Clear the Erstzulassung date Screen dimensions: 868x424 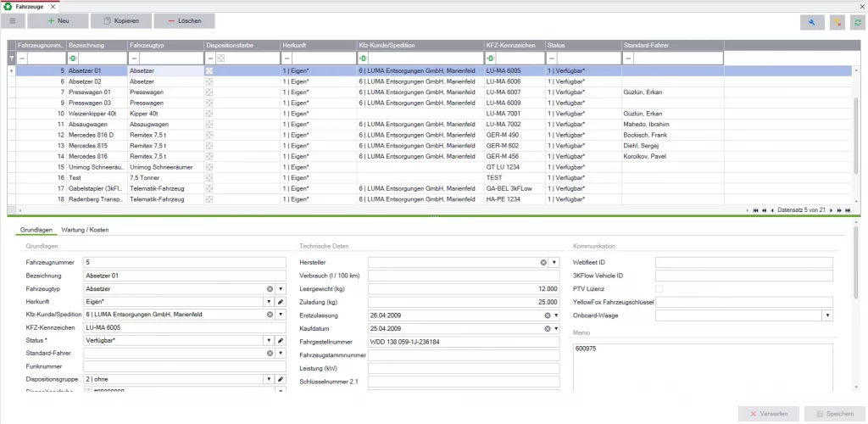click(547, 315)
